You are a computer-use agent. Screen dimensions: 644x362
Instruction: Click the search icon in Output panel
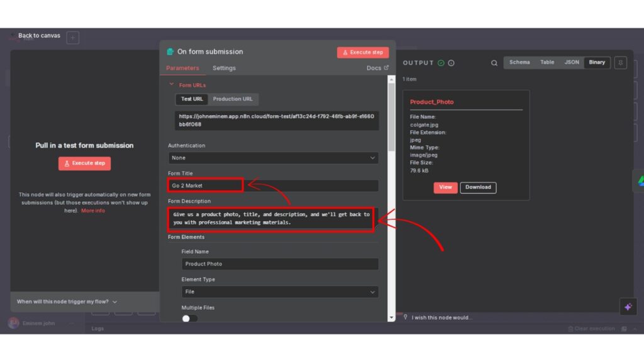[x=494, y=63]
